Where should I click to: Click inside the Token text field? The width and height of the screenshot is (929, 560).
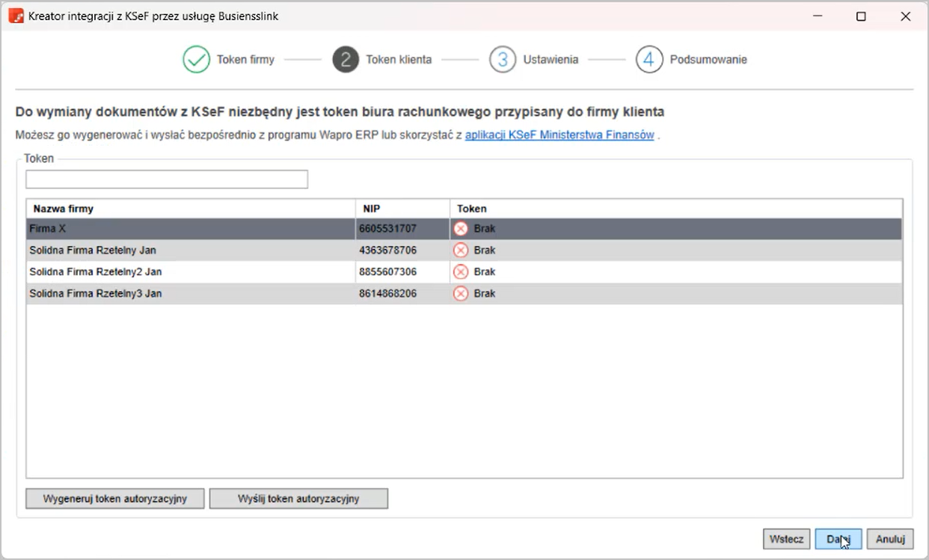[166, 179]
